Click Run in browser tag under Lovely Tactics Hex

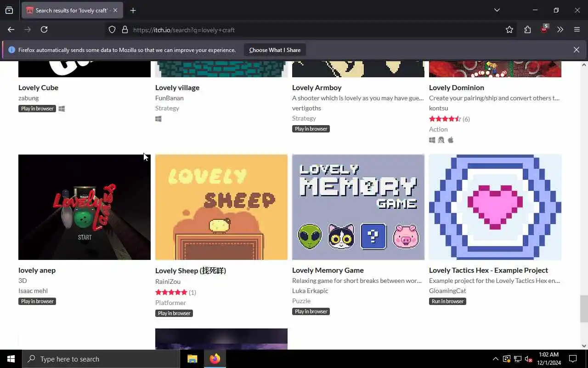(x=447, y=301)
